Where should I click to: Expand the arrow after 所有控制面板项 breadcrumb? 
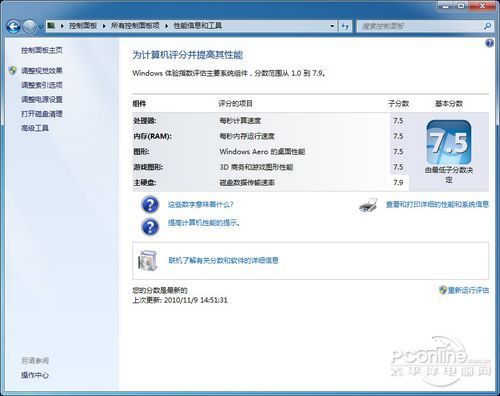click(x=167, y=26)
